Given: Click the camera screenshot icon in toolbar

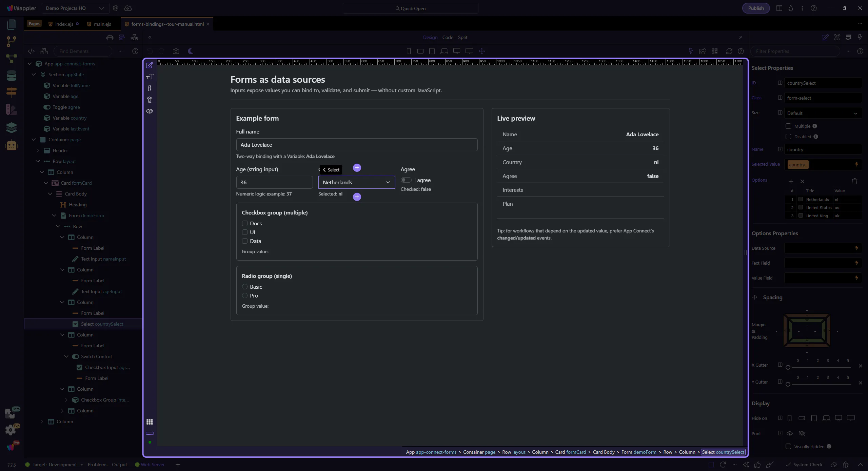Looking at the screenshot, I should [176, 51].
